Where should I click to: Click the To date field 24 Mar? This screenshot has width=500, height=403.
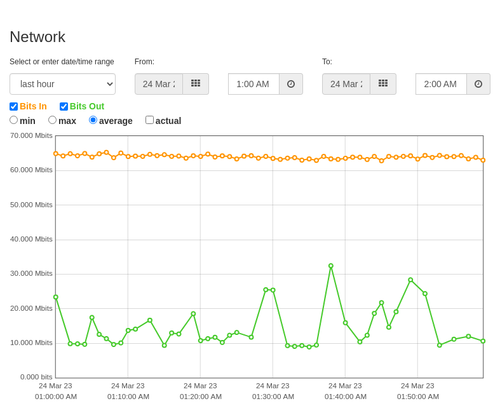(x=346, y=84)
